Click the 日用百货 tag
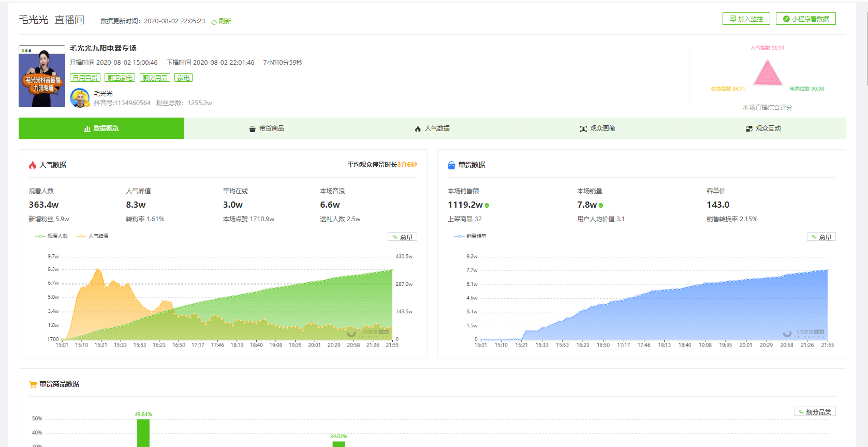868x447 pixels. click(85, 78)
